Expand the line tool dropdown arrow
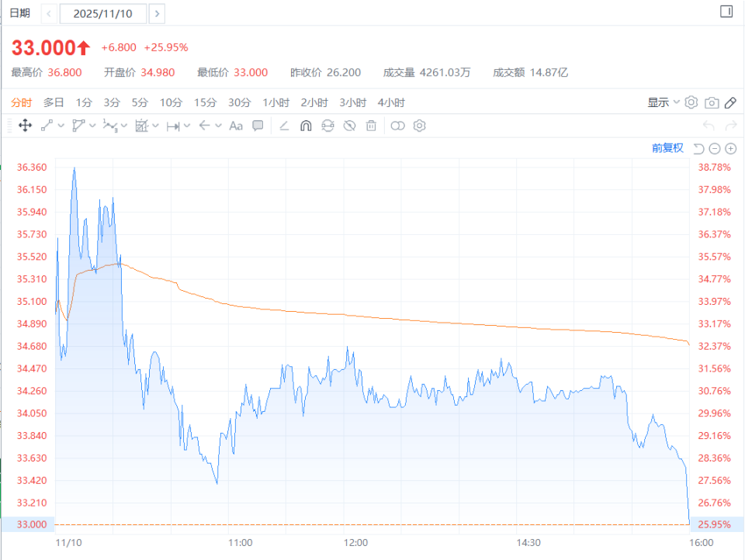 click(x=61, y=126)
